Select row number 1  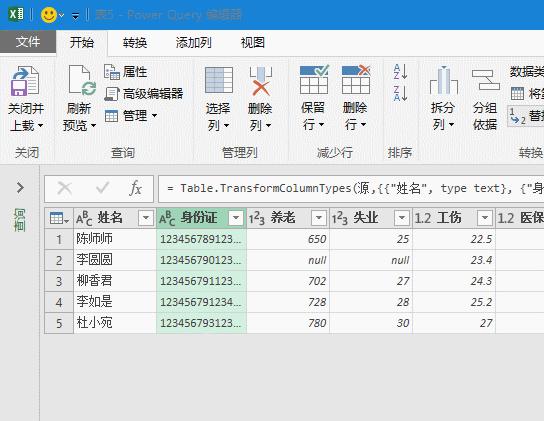coord(59,239)
